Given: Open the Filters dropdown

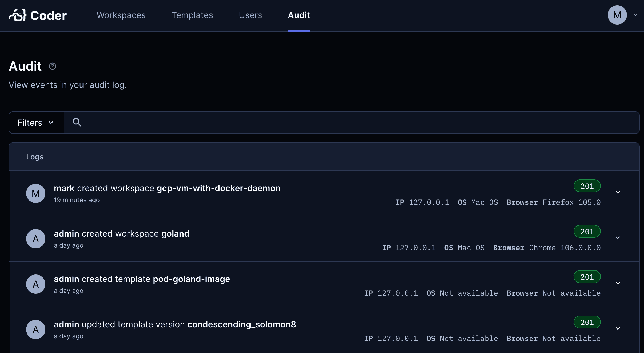Looking at the screenshot, I should (36, 123).
